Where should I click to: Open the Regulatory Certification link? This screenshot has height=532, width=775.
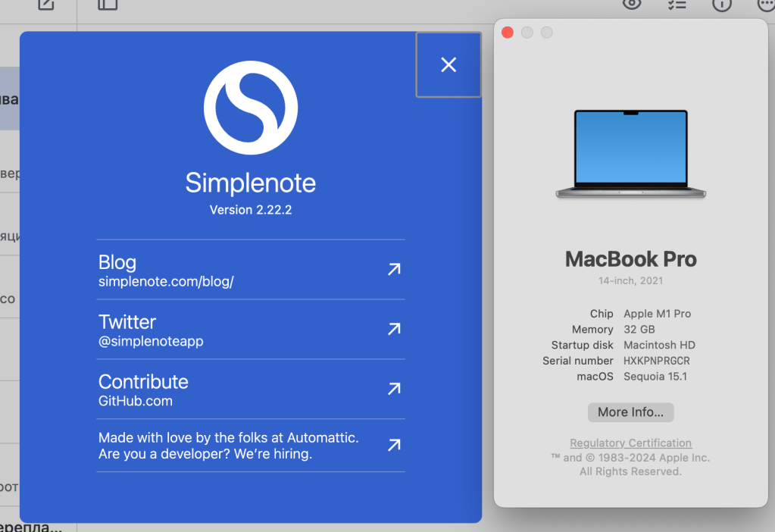(630, 443)
